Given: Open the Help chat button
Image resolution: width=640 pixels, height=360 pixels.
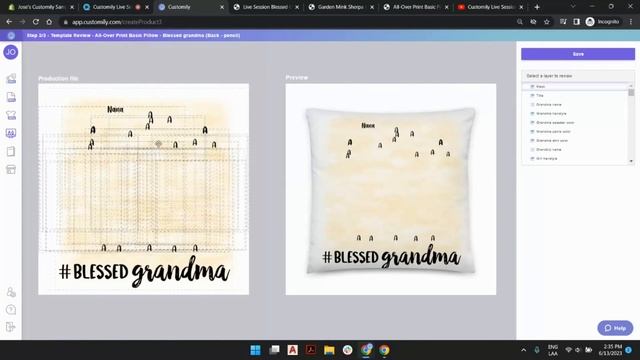Looking at the screenshot, I should [615, 328].
